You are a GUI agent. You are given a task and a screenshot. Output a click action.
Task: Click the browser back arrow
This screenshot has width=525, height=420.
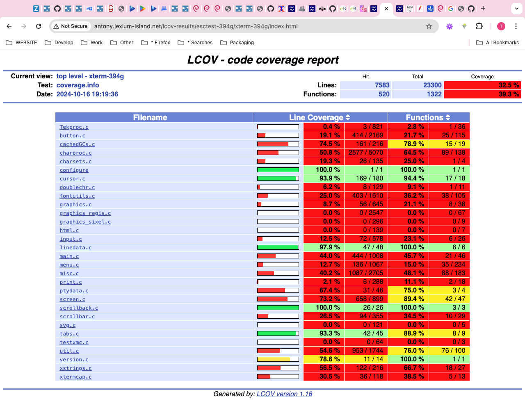click(x=9, y=26)
